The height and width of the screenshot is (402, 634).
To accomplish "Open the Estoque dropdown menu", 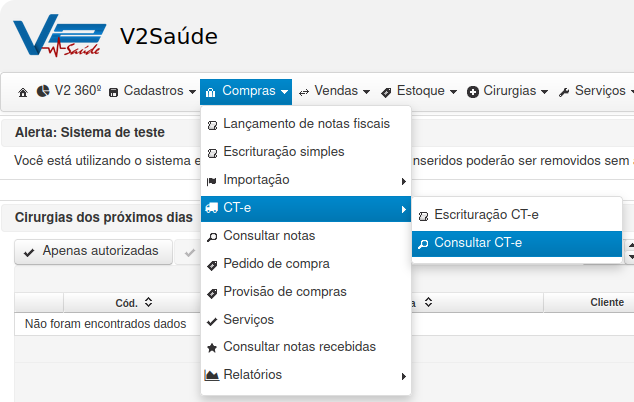I will [x=419, y=91].
